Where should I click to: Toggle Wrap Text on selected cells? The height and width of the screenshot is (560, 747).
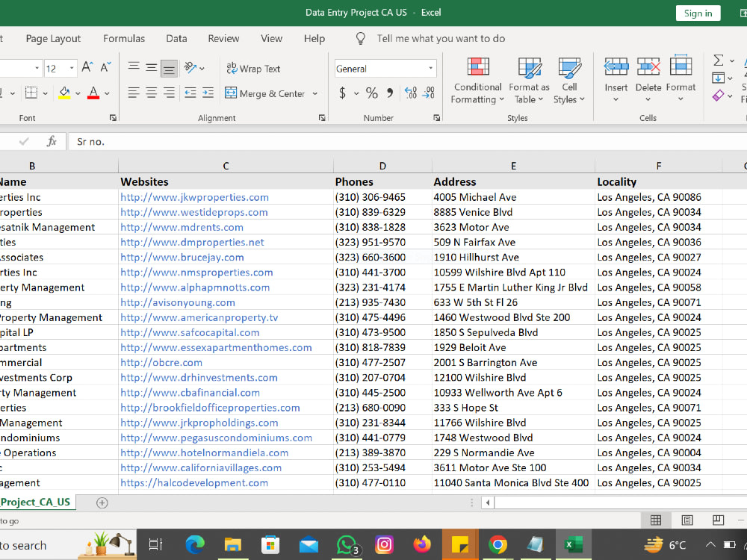[253, 69]
